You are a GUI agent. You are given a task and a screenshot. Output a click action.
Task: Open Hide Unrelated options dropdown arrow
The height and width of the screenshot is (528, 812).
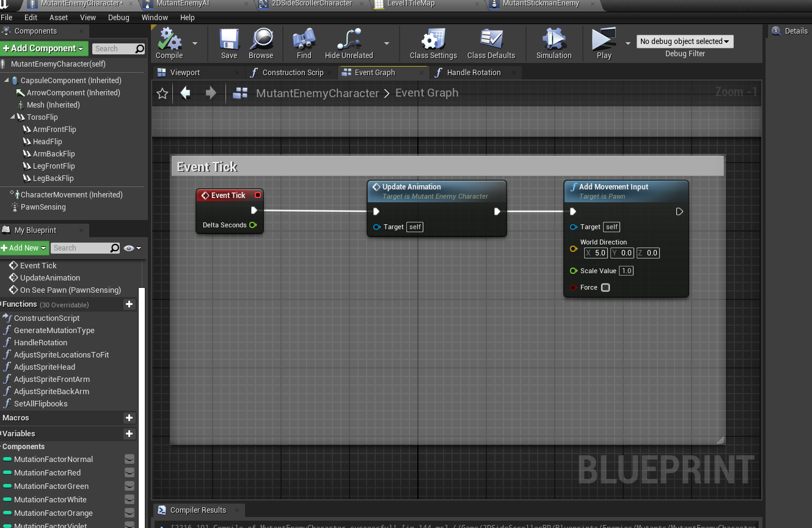387,43
